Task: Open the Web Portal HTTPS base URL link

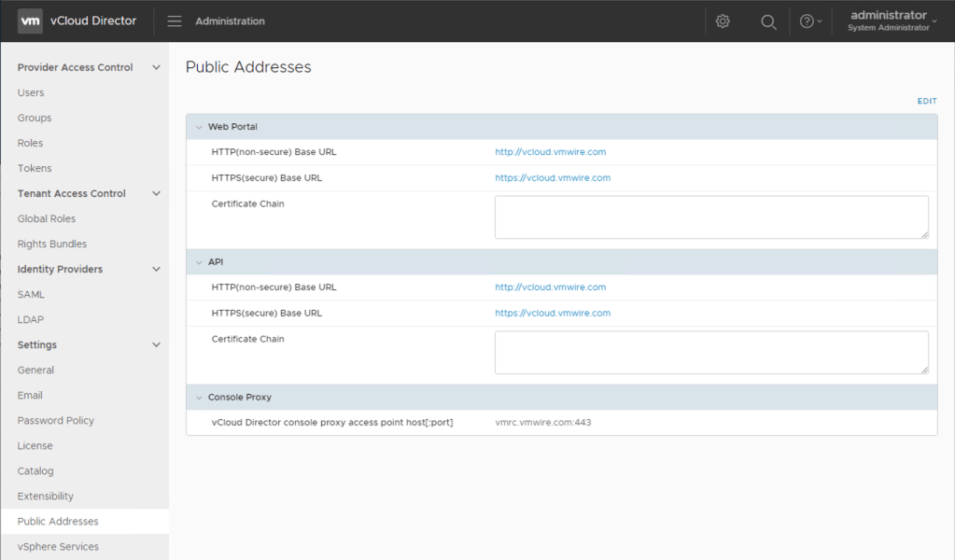Action: [x=553, y=178]
